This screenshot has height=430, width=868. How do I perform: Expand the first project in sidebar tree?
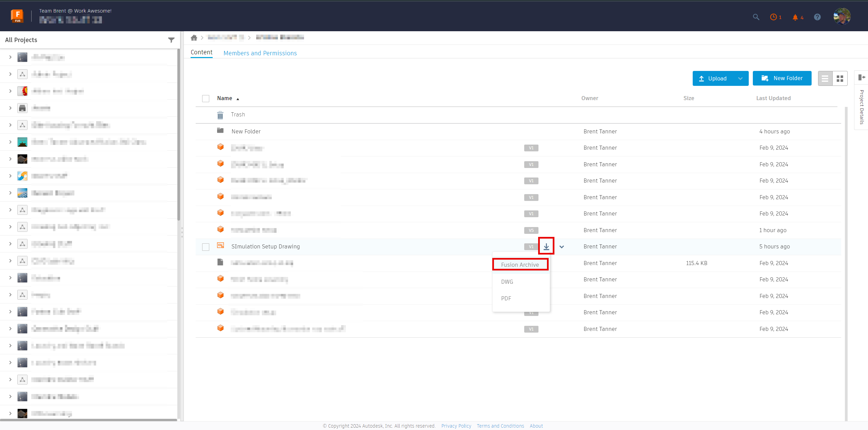(x=10, y=57)
